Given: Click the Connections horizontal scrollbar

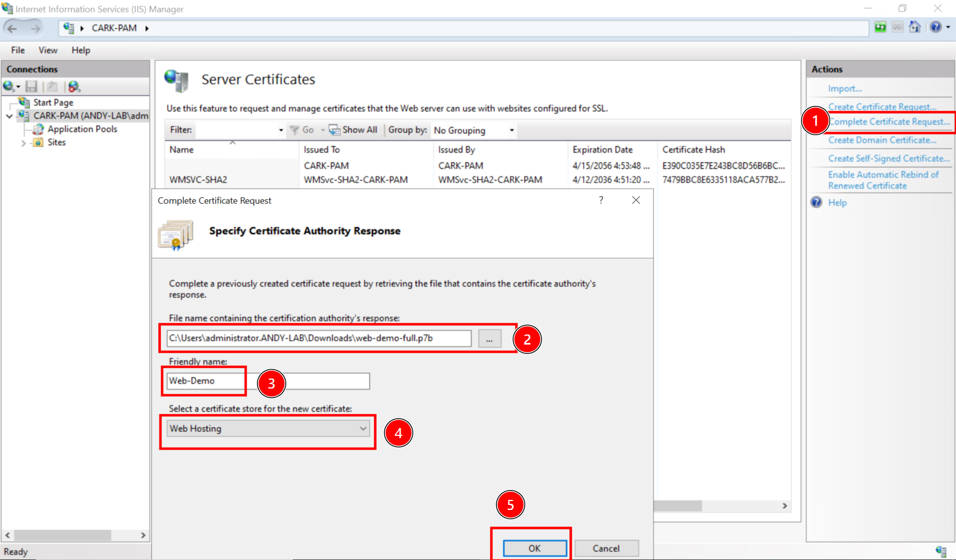Looking at the screenshot, I should click(62, 535).
